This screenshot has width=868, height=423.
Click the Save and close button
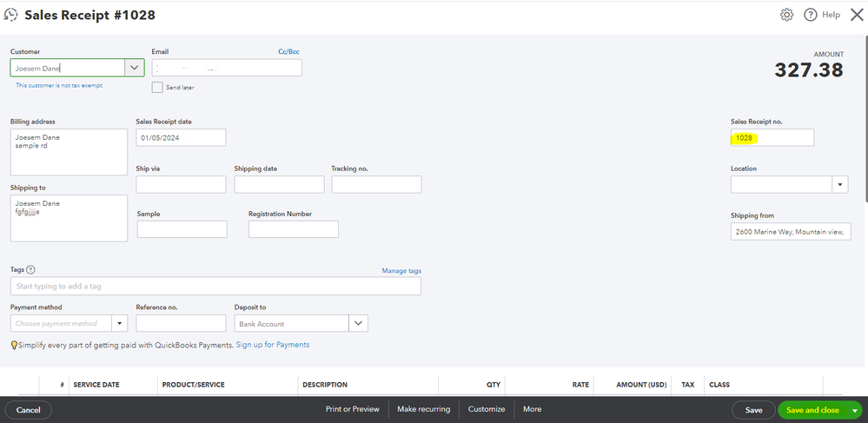click(812, 410)
